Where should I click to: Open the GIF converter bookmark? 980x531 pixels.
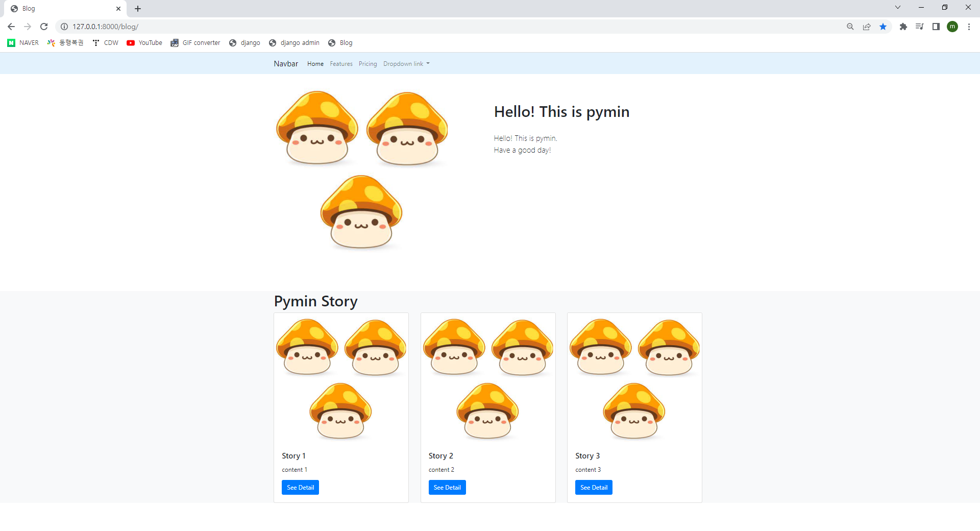[x=195, y=43]
